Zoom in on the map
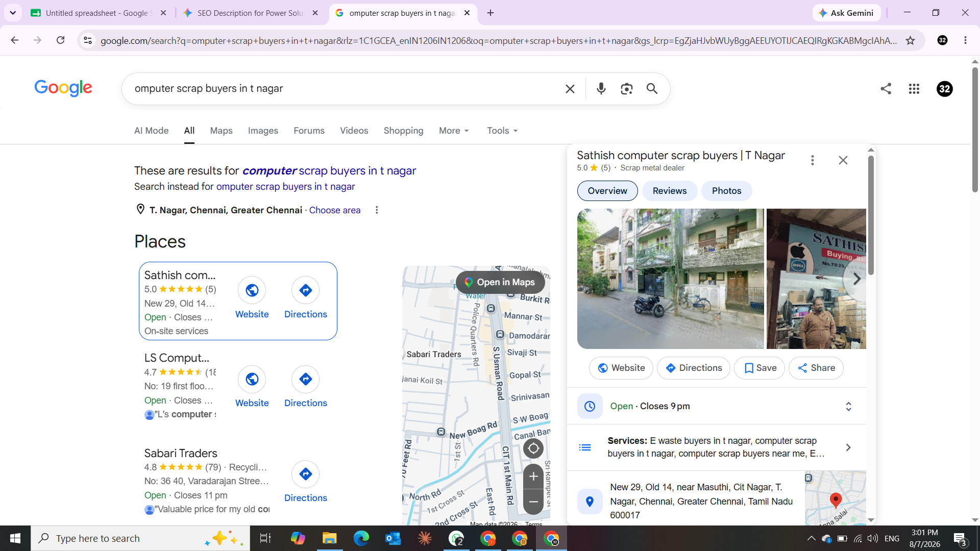 click(533, 477)
